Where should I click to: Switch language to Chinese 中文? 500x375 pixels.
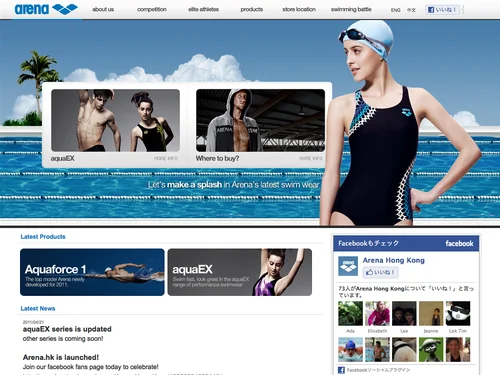point(411,10)
